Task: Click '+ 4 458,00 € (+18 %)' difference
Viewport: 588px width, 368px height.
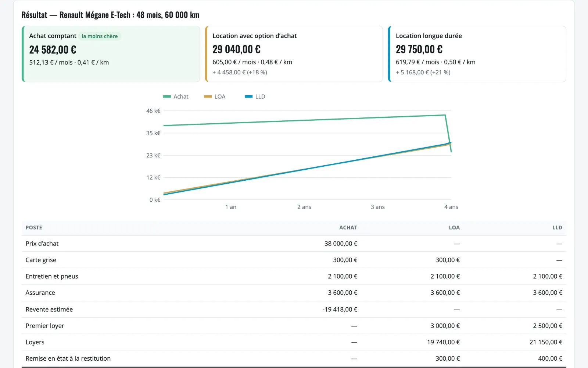Action: point(240,72)
